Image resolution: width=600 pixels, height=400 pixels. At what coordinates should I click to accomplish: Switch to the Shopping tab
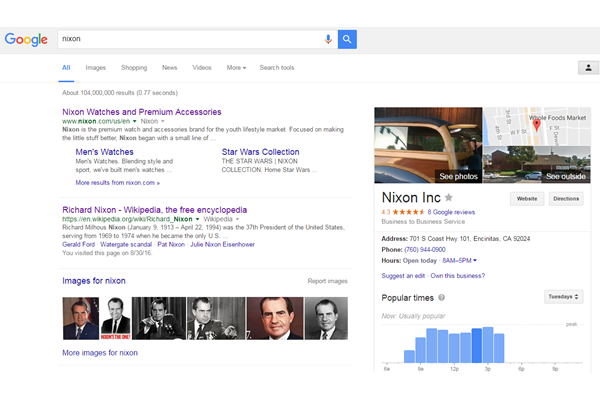pyautogui.click(x=134, y=68)
